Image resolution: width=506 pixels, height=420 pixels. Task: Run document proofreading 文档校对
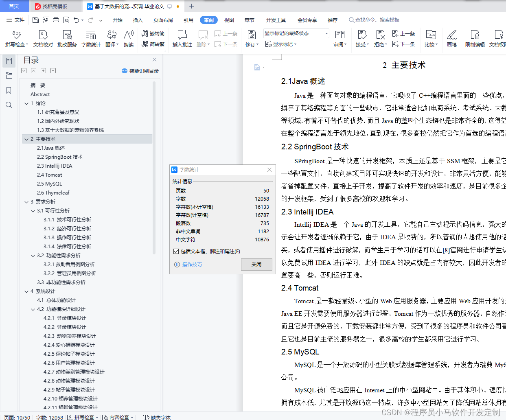pos(42,39)
